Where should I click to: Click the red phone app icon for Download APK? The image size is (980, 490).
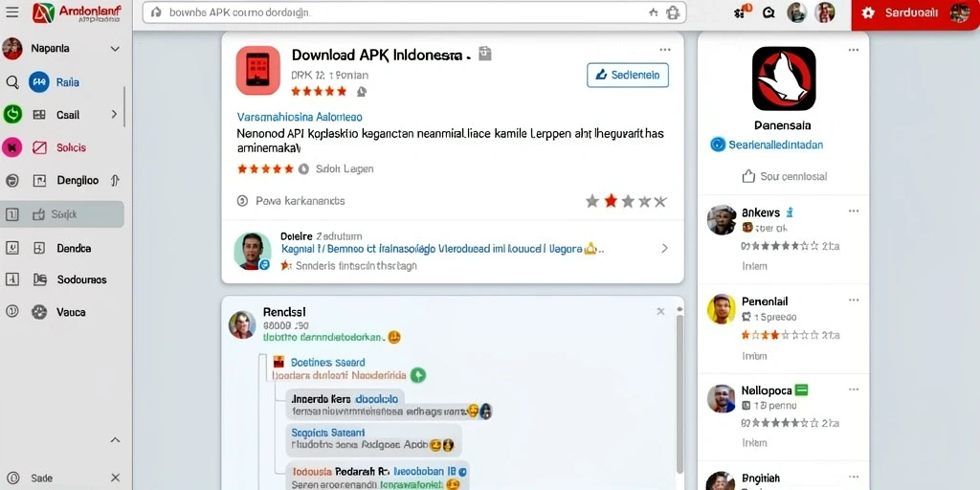tap(258, 70)
